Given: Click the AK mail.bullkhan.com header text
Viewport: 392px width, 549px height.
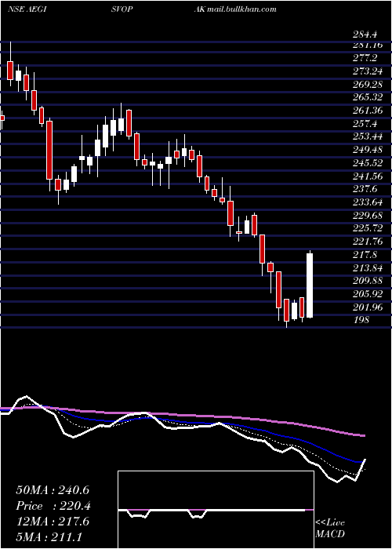Looking at the screenshot, I should tap(235, 9).
